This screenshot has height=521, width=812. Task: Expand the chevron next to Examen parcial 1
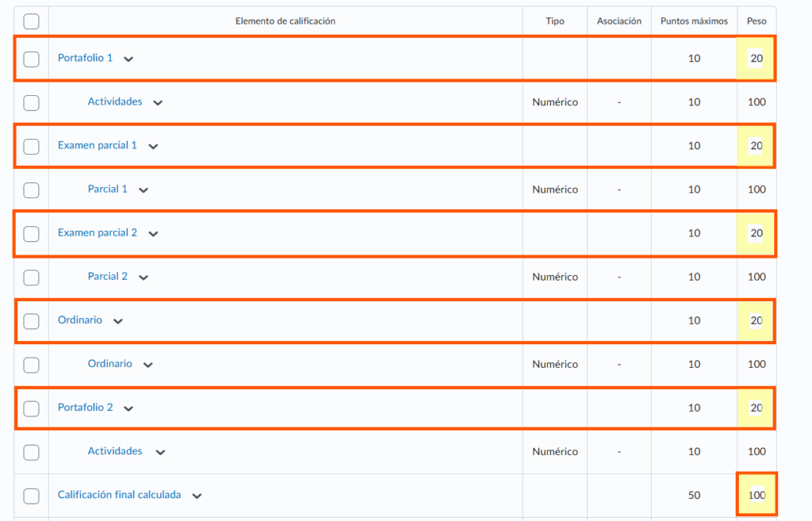coord(153,147)
